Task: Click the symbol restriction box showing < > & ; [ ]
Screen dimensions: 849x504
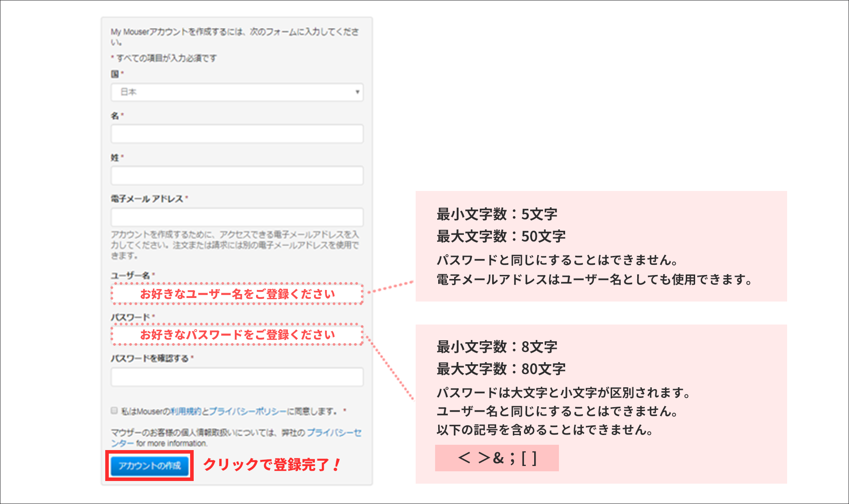Action: coord(497,458)
